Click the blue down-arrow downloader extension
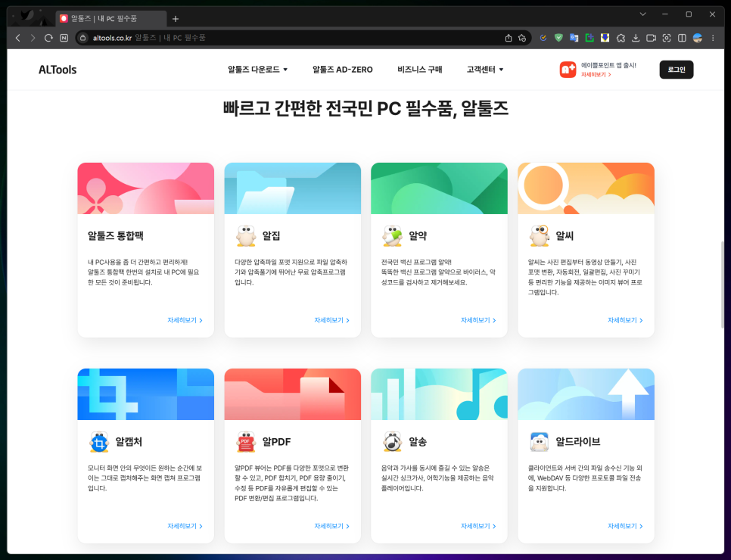Screen dimensions: 731x560 click(605, 38)
